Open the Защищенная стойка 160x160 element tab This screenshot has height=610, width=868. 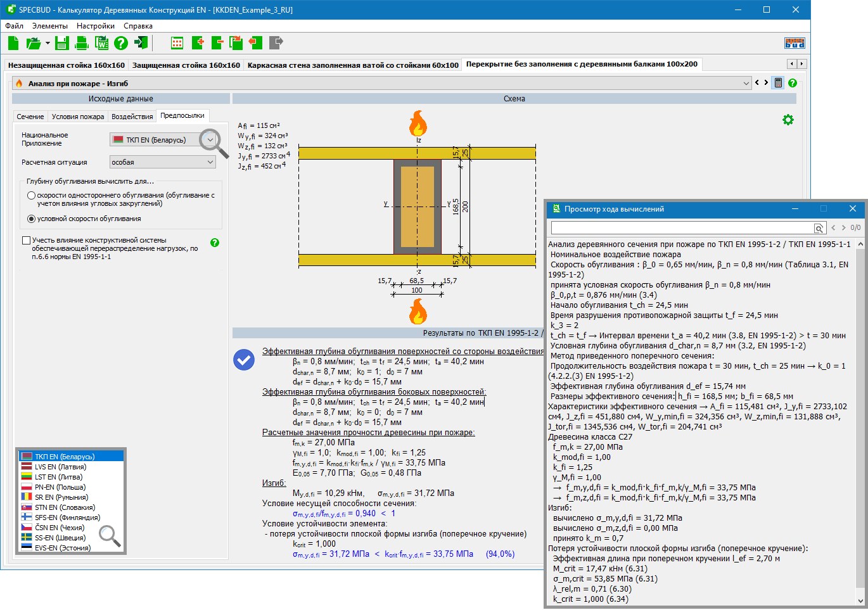(x=186, y=65)
